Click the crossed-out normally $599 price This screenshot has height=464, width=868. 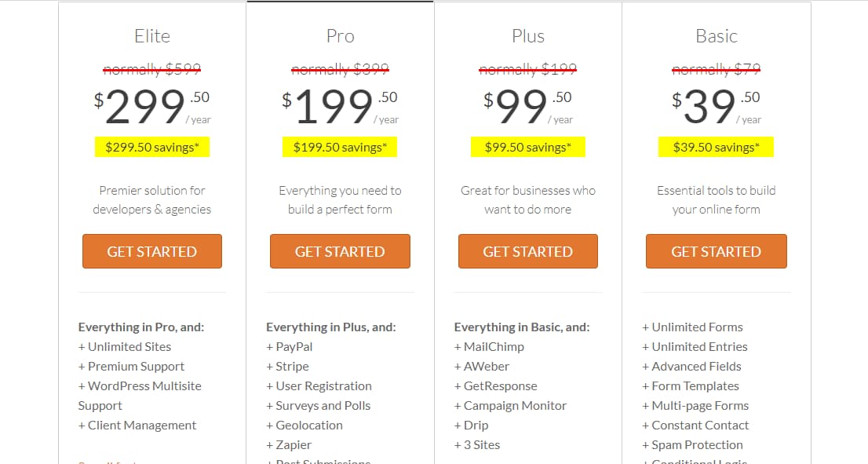tap(151, 69)
